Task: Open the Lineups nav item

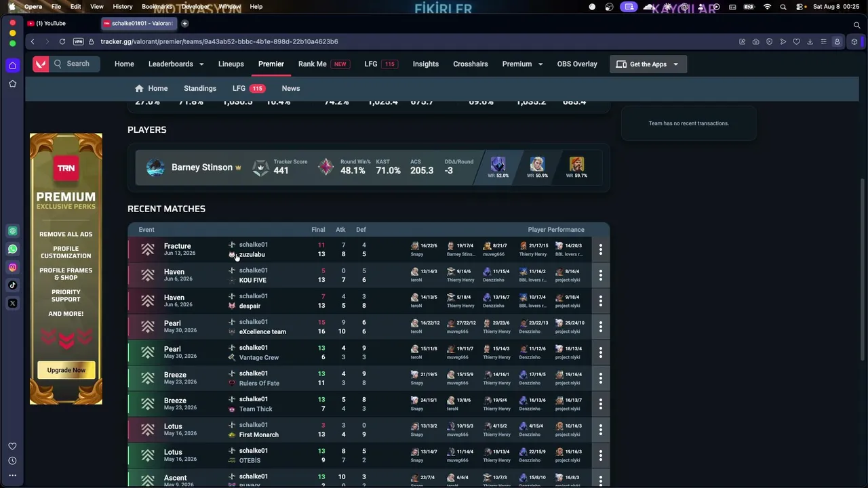Action: [x=231, y=64]
